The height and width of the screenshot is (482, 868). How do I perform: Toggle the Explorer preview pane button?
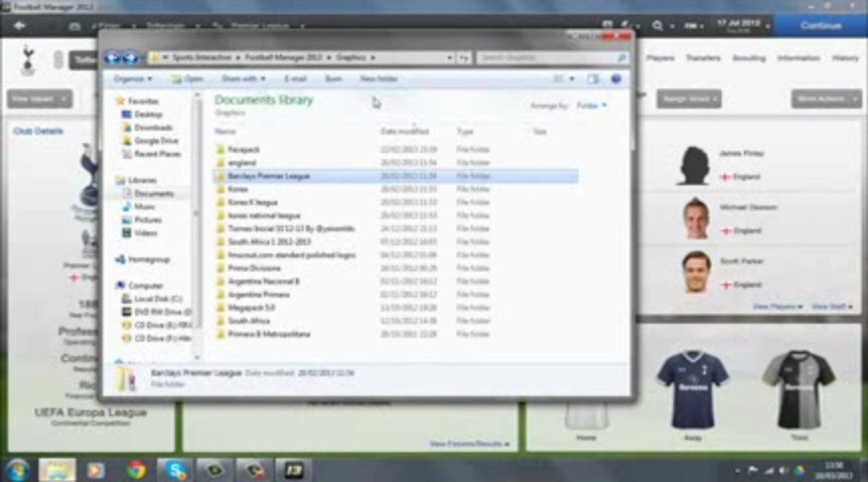click(593, 79)
